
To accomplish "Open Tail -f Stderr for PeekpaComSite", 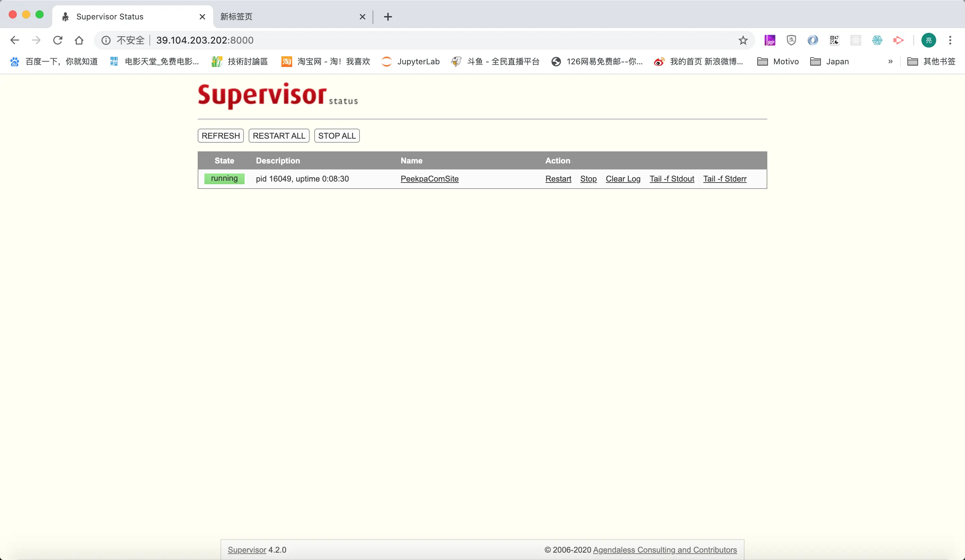I will (725, 179).
